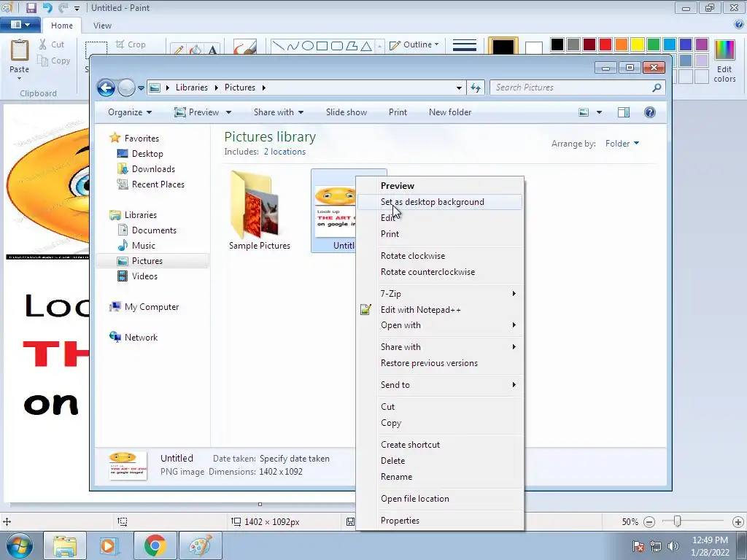Screen dimensions: 747x560
Task: Select Desktop under Favorites
Action: point(147,154)
